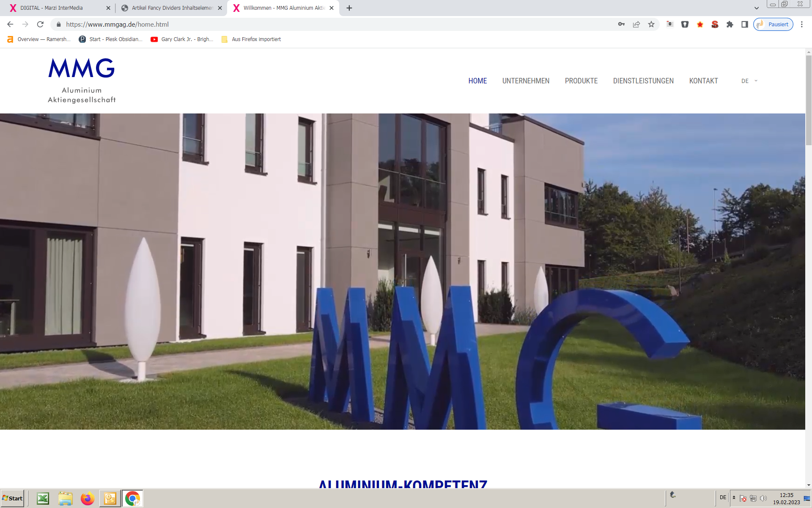Bookmark page with star icon

pos(651,25)
